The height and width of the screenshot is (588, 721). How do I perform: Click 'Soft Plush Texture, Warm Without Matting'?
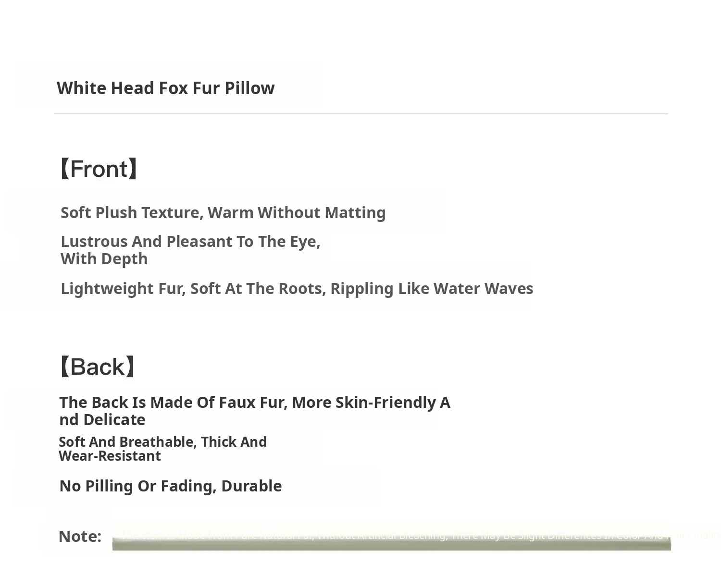[223, 212]
